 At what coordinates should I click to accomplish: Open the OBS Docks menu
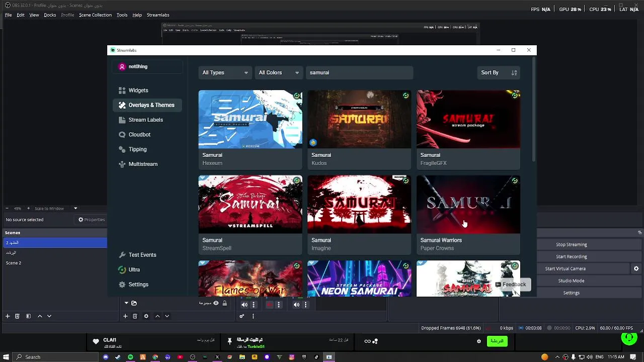click(x=50, y=15)
